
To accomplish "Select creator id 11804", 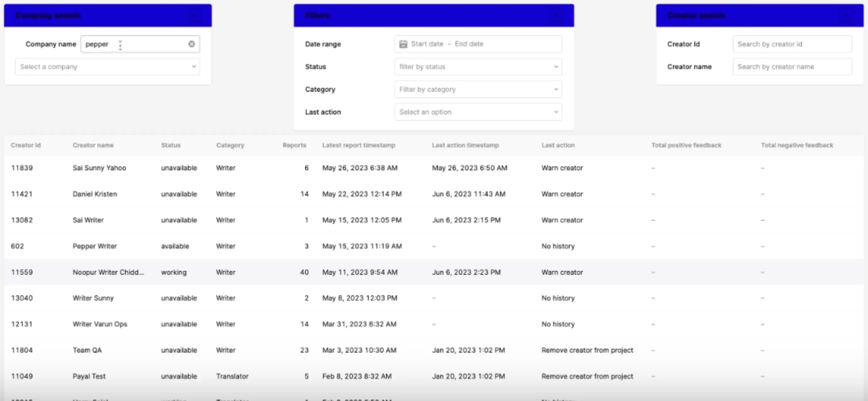I will [22, 350].
